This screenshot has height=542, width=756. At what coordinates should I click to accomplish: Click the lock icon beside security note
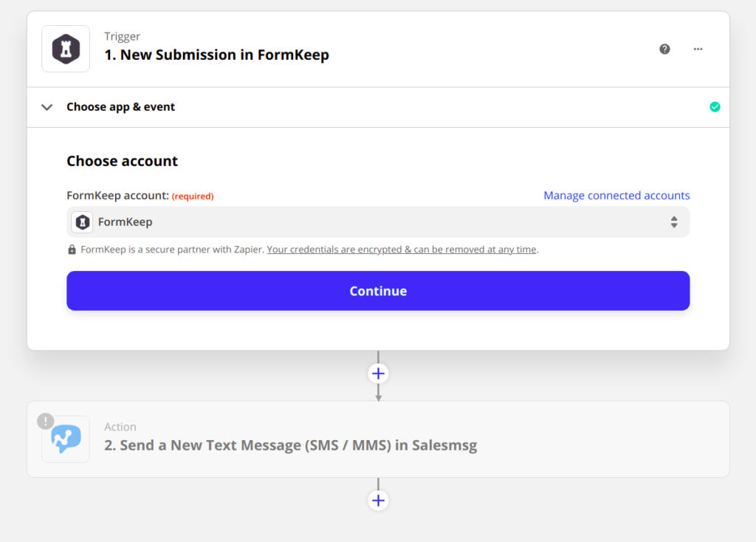point(72,250)
